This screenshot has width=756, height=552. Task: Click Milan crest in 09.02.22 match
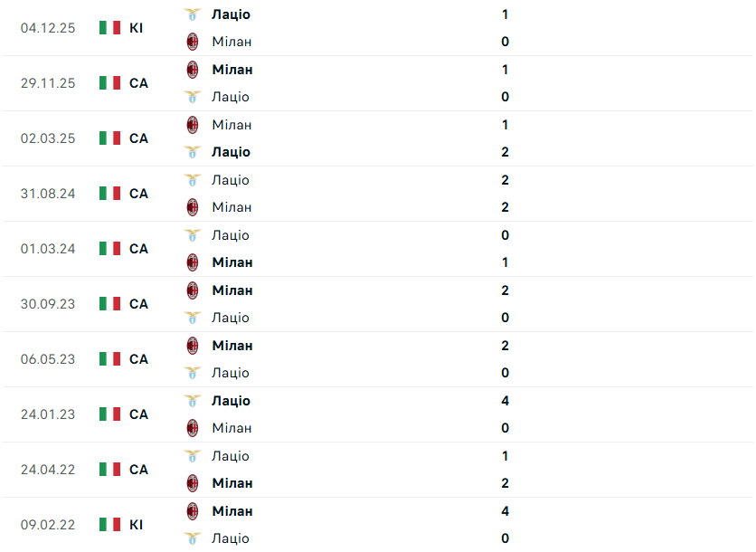(x=192, y=511)
